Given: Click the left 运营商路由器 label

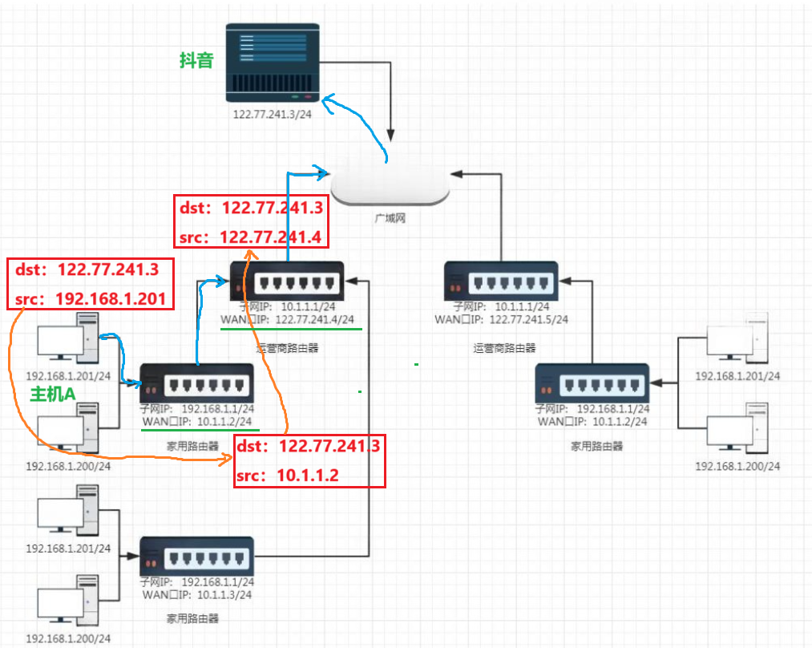Looking at the screenshot, I should coord(287,348).
